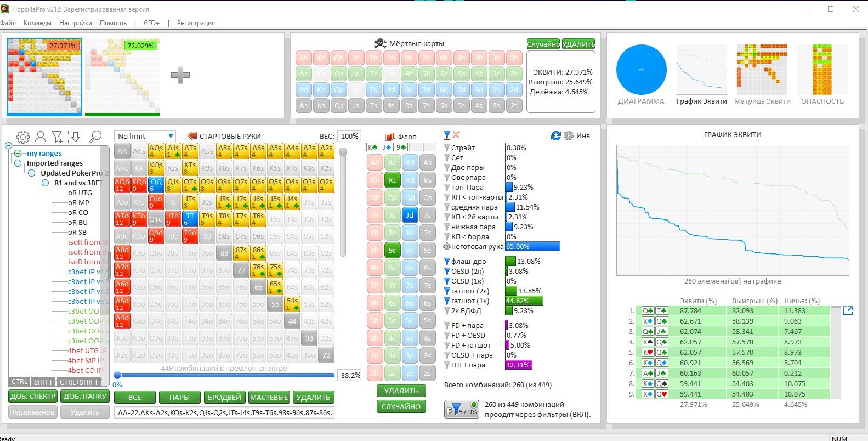Click the blue refresh arrows icon

click(556, 135)
